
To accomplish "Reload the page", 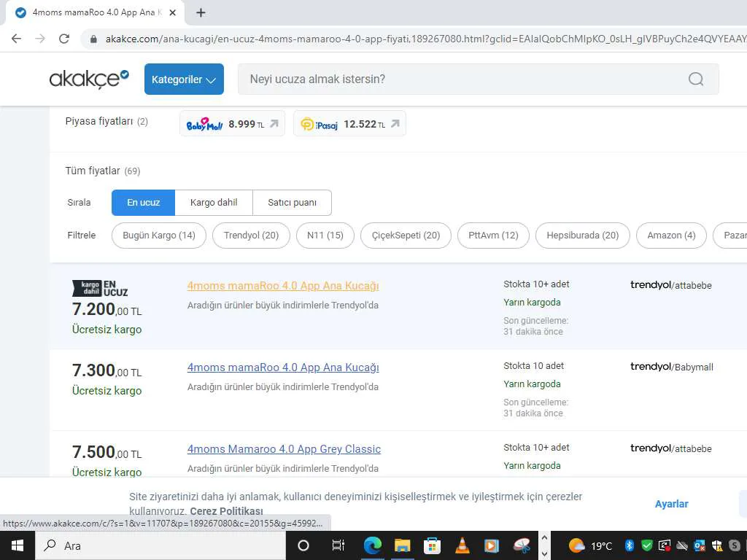I will tap(64, 39).
